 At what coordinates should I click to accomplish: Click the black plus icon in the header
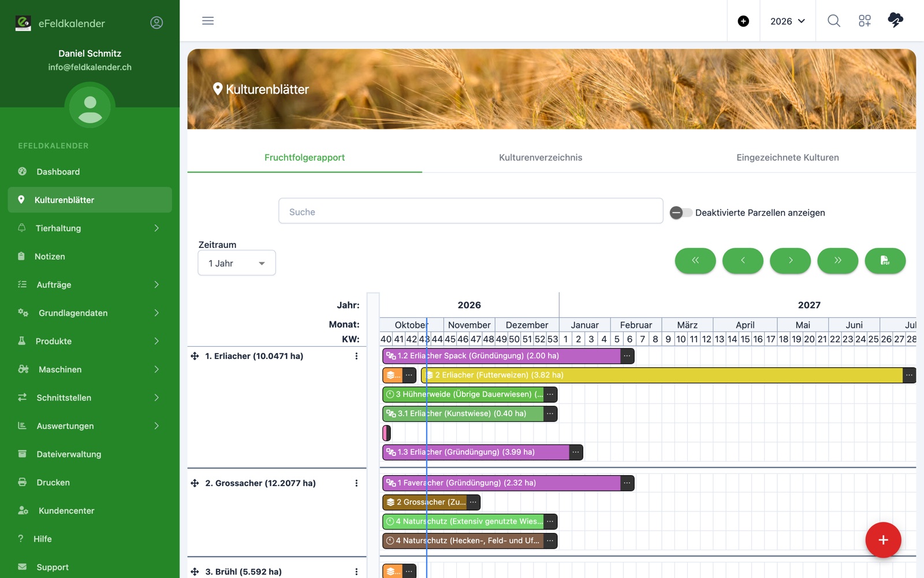tap(743, 21)
